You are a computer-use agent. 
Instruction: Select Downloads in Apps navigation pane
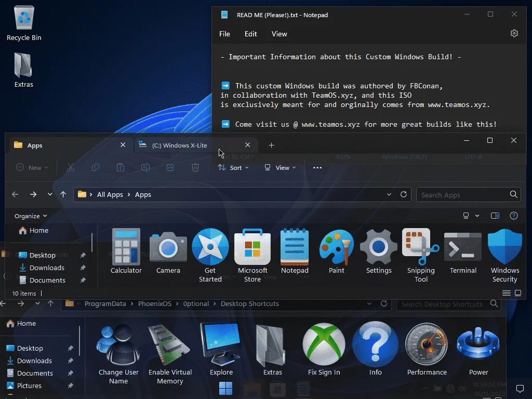(x=42, y=268)
